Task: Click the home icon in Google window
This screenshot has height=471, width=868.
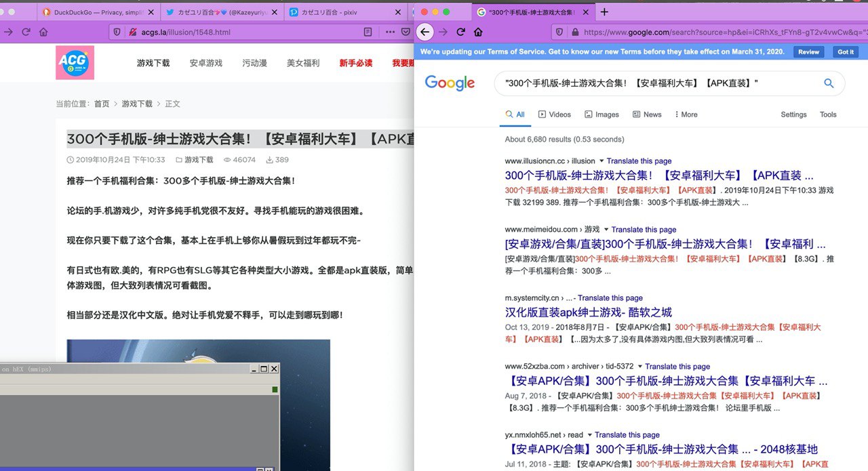Action: pos(478,32)
